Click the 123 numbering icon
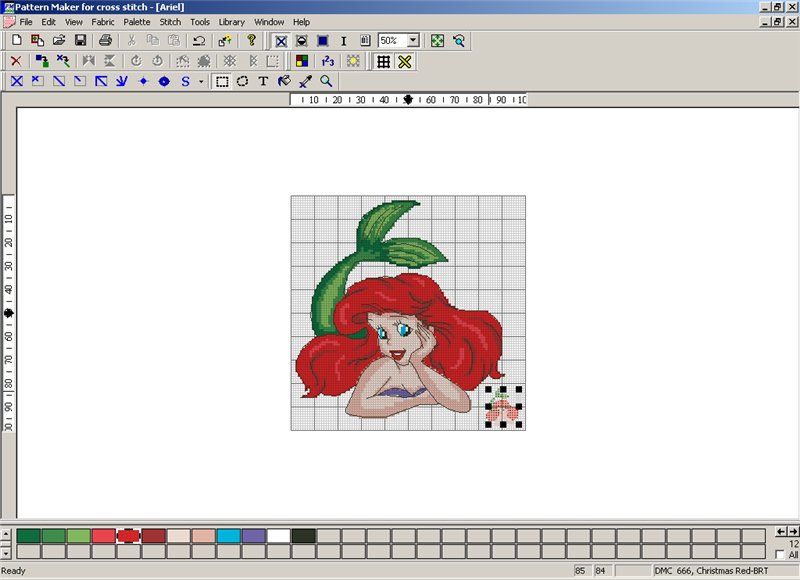Viewport: 800px width, 580px height. coord(328,61)
